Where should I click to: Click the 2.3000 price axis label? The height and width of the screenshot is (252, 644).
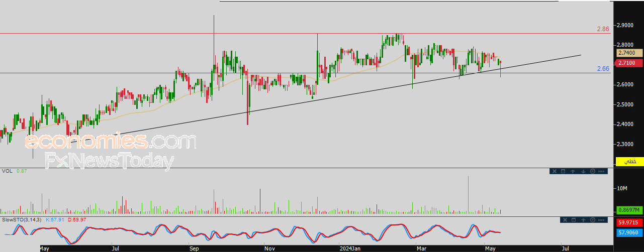pos(626,144)
